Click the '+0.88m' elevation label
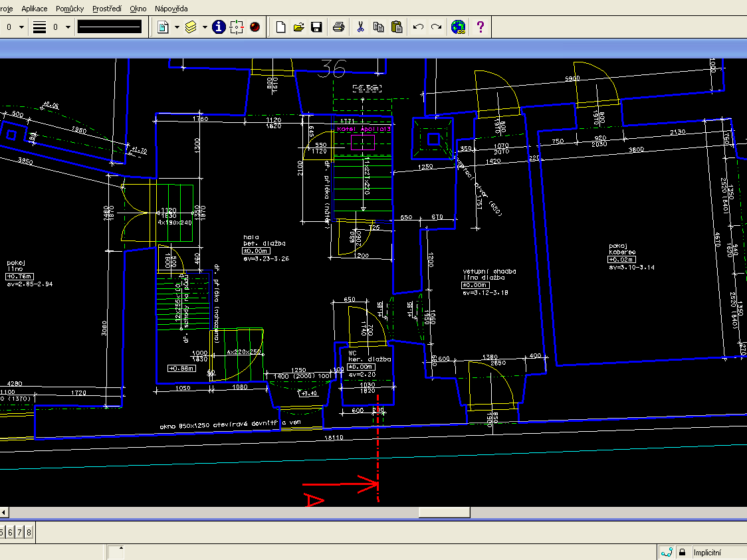This screenshot has width=747, height=560. (x=181, y=369)
